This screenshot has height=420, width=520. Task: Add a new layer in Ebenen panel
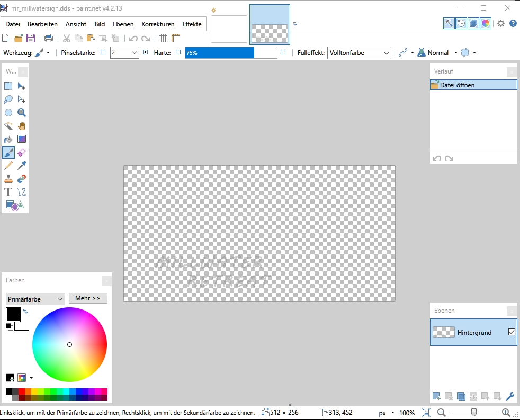pyautogui.click(x=436, y=396)
